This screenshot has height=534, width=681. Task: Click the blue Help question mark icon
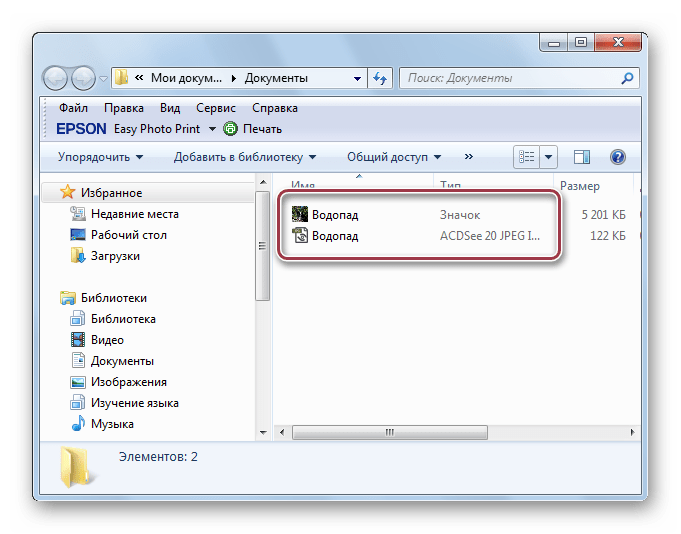click(x=618, y=157)
